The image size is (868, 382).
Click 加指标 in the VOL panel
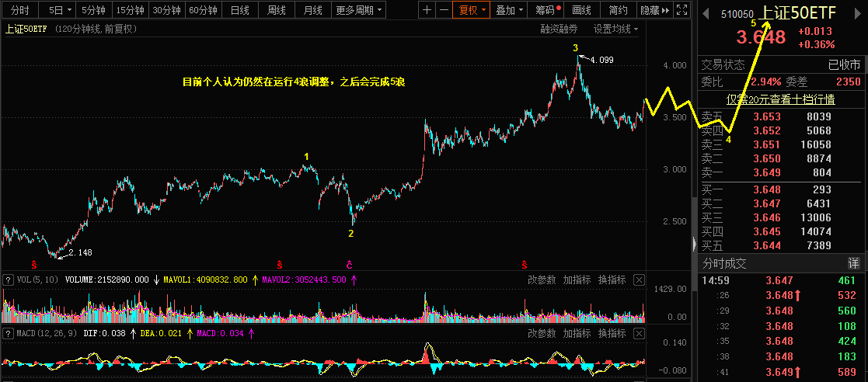577,280
